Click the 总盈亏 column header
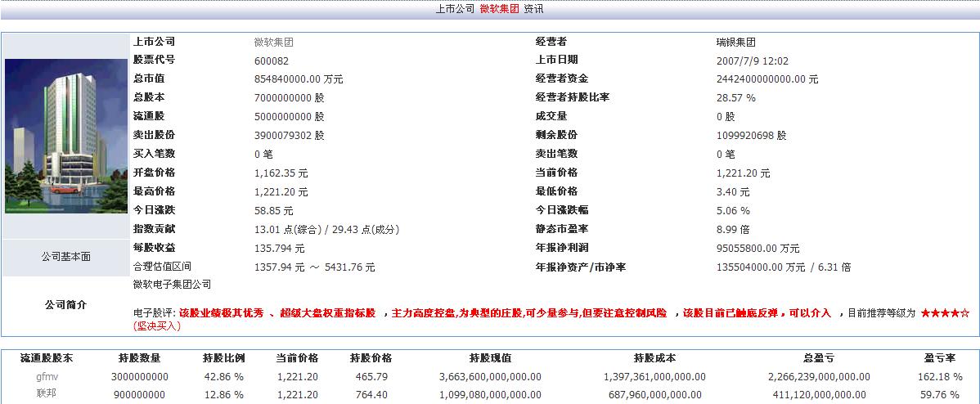 (820, 358)
